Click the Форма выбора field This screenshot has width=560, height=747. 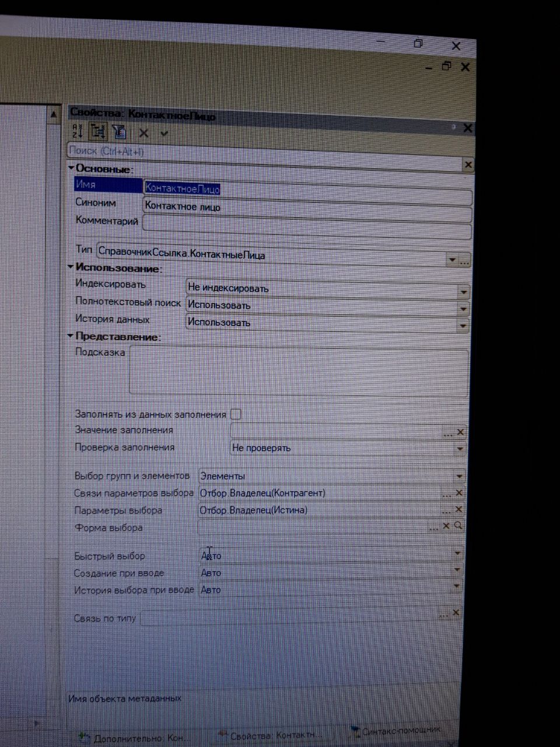tap(314, 527)
